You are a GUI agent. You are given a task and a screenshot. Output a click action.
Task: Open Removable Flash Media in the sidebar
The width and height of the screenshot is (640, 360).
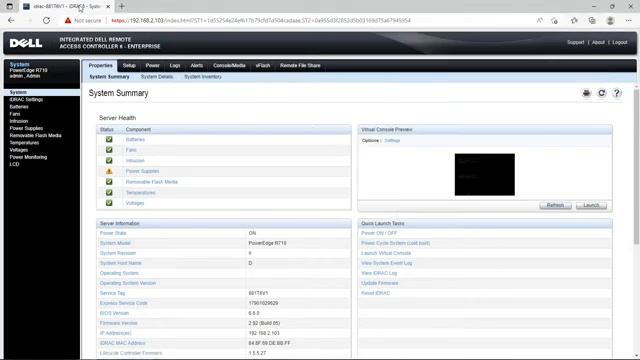(36, 136)
